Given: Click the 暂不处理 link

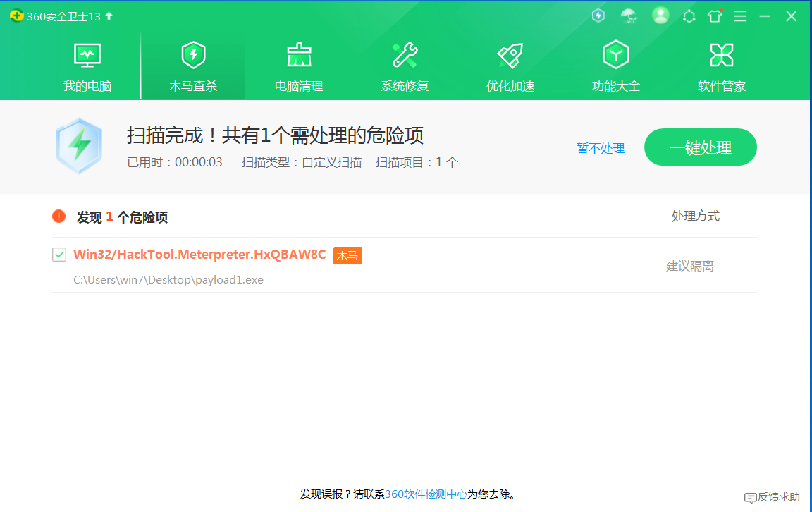Looking at the screenshot, I should [601, 148].
